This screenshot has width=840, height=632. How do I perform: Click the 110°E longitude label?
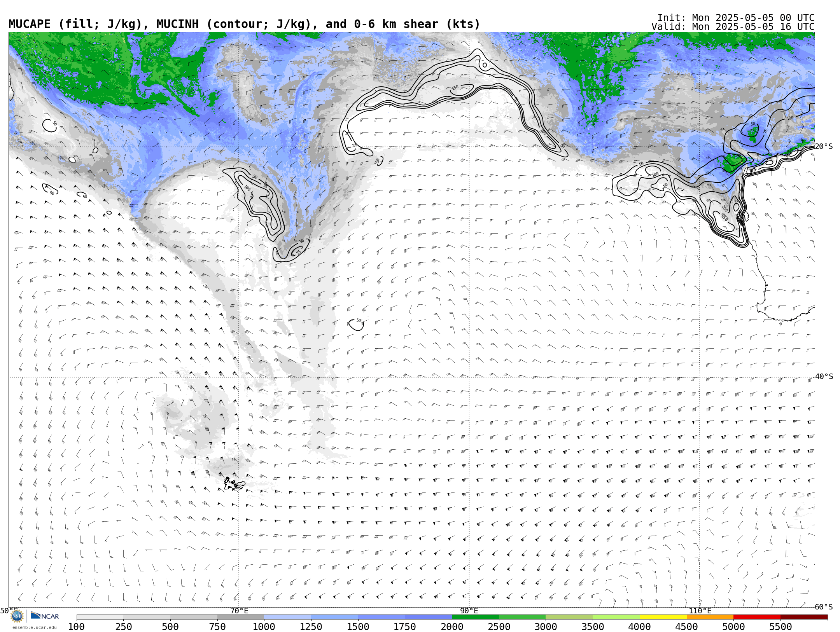[x=700, y=611]
